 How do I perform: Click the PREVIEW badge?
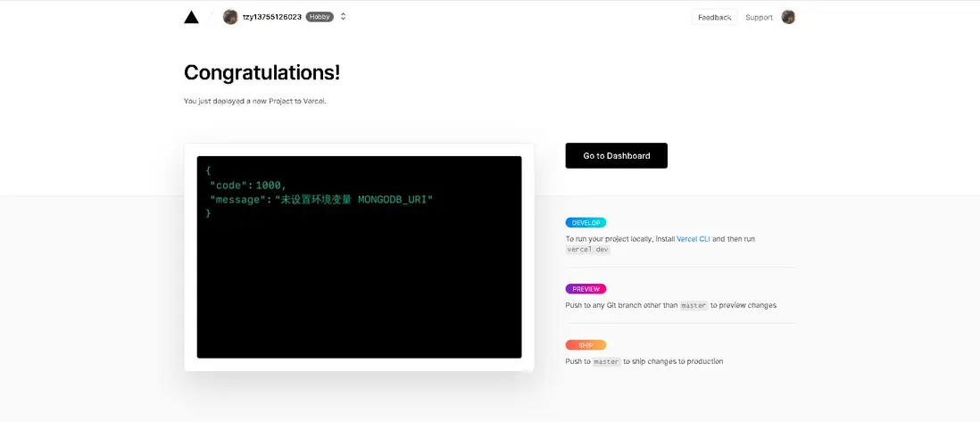pyautogui.click(x=586, y=289)
